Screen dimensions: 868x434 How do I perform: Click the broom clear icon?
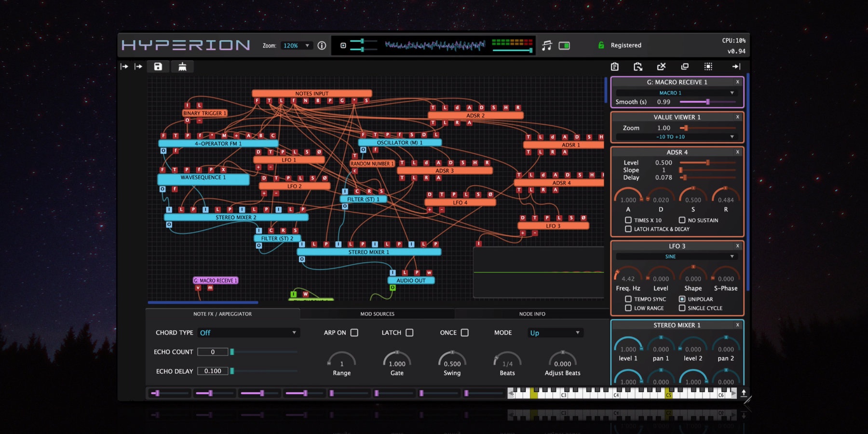[182, 67]
